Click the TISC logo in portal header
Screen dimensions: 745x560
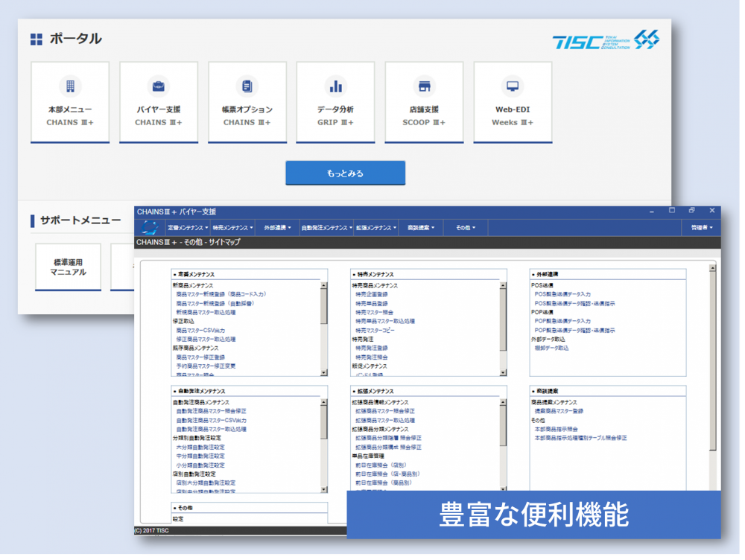click(606, 40)
